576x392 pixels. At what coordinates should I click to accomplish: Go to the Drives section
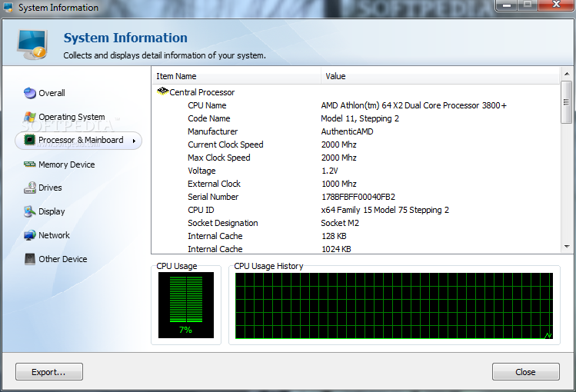point(50,188)
